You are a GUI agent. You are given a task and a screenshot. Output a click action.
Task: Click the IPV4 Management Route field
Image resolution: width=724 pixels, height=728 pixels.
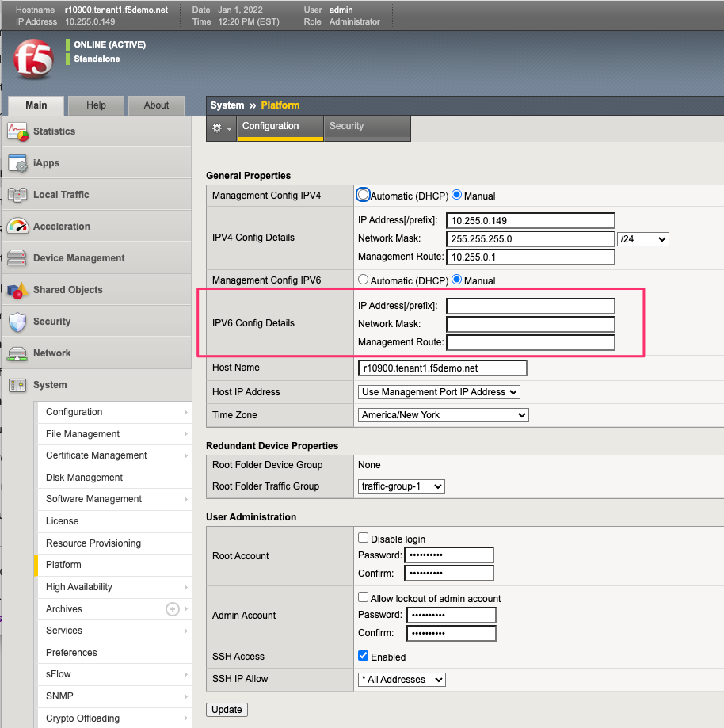click(531, 257)
